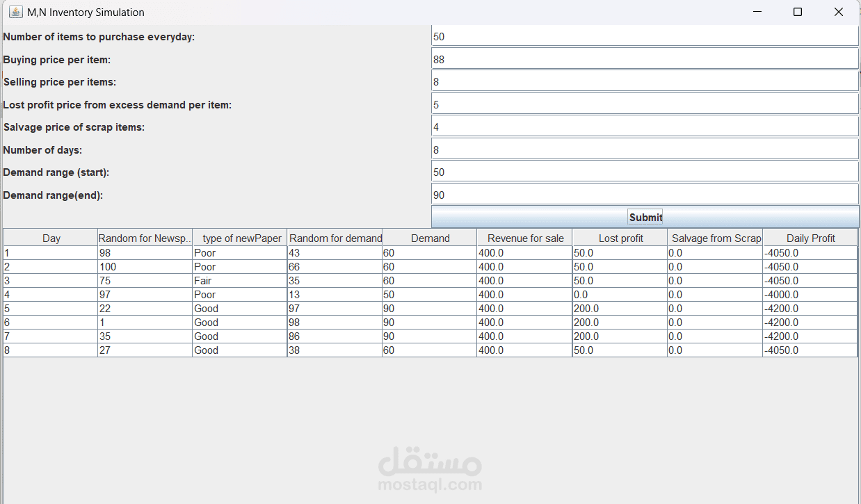Select the Day 8 cell
Screen dimensions: 861x504
[51, 350]
